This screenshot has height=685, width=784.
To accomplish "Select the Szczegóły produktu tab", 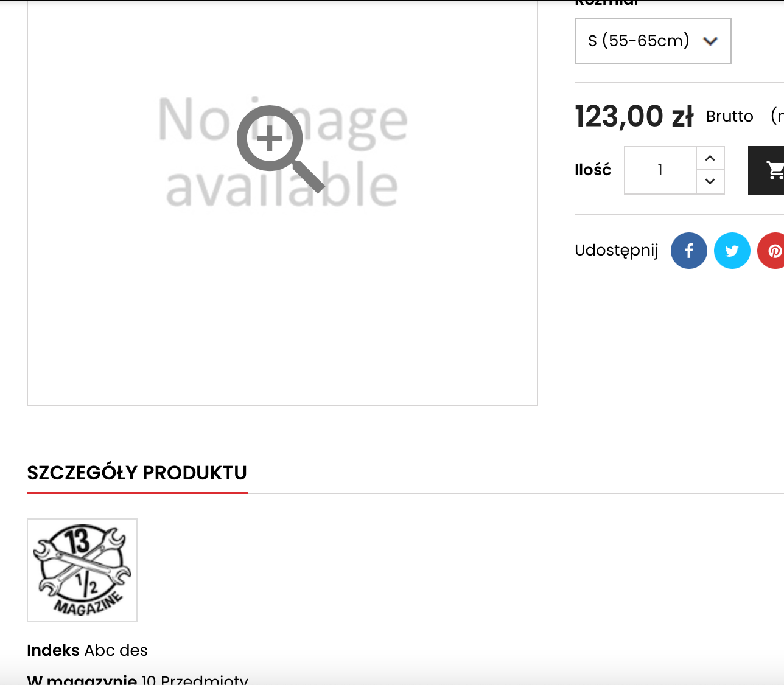I will 137,473.
